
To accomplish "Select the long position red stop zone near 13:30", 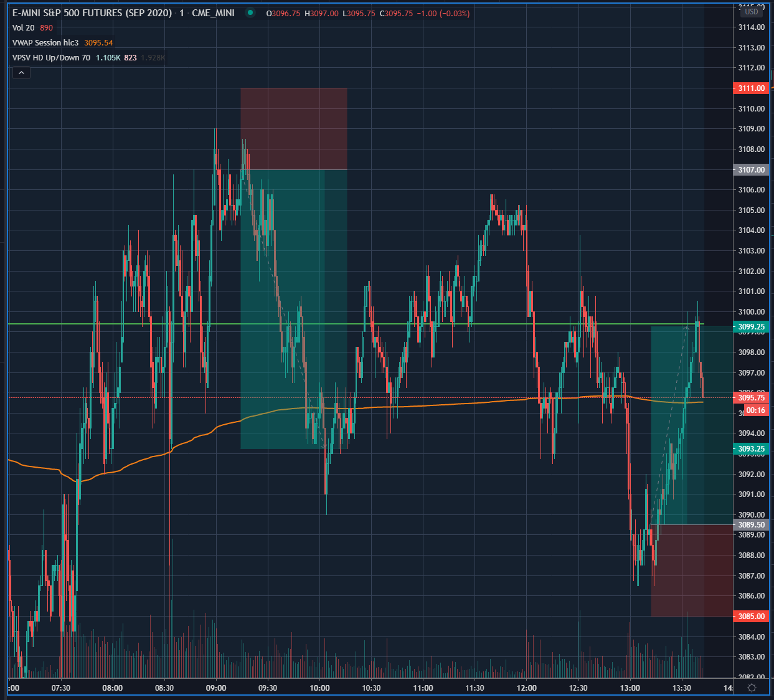I will coord(692,570).
